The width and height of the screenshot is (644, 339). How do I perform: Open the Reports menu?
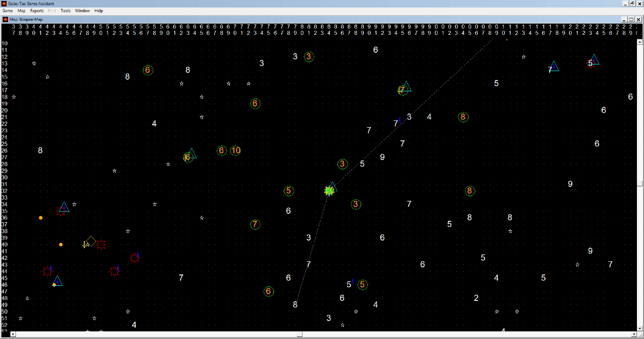pyautogui.click(x=37, y=11)
